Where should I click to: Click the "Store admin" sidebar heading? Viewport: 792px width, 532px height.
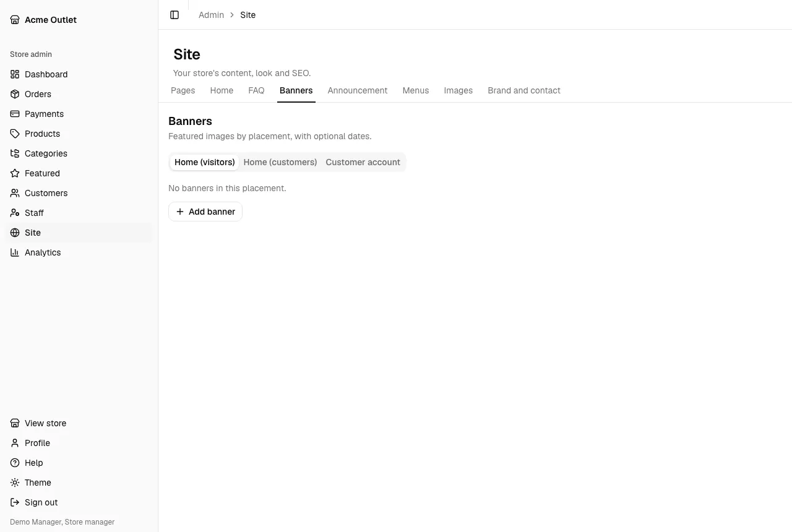(31, 54)
